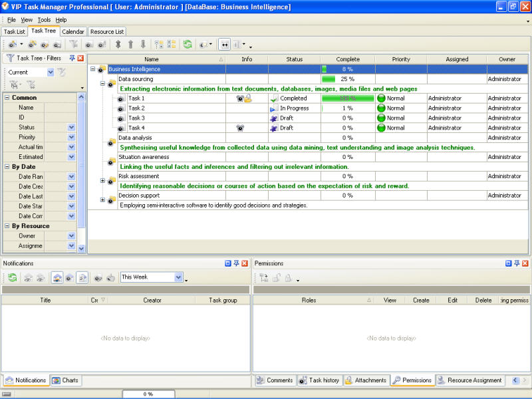532x399 pixels.
Task: Click the grayed funnel icon in the main toolbar
Action: tap(73, 44)
